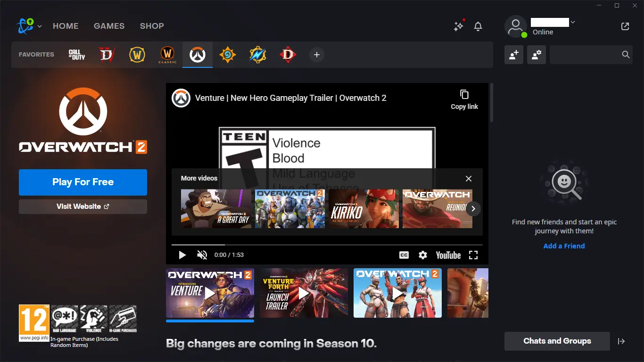Open the Visit Website link
Screen dimensions: 644x362
(x=83, y=206)
